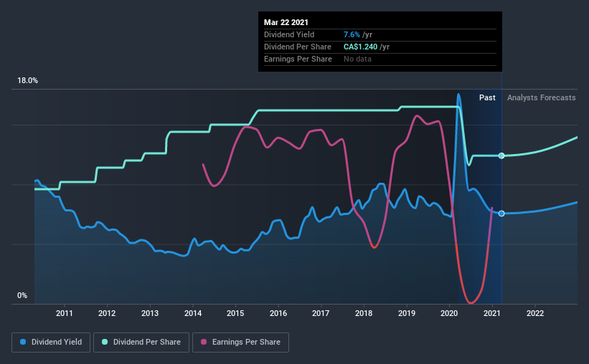Toggle the Dividend Per Share legend button
This screenshot has height=364, width=589.
(141, 343)
